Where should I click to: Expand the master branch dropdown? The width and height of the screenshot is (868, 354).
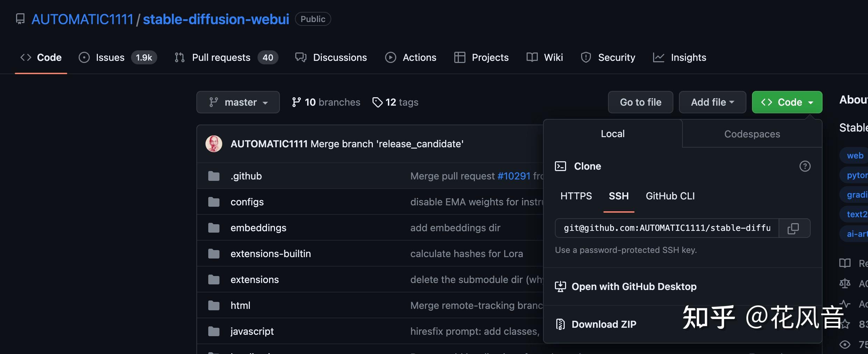[x=238, y=102]
